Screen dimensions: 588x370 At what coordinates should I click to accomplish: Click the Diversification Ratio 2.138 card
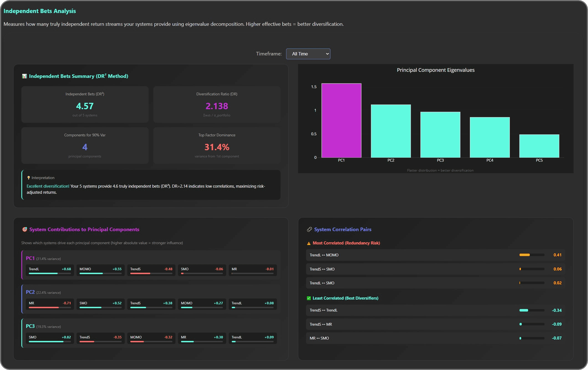[217, 104]
